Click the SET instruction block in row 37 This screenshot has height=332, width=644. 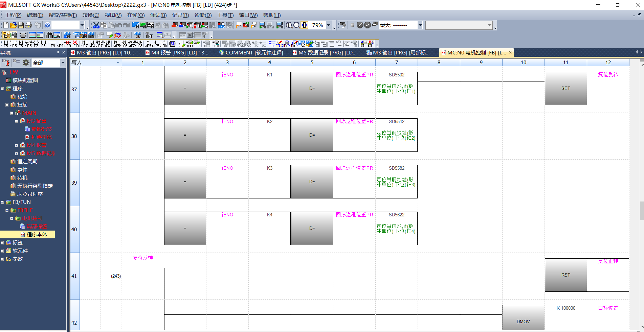coord(565,89)
